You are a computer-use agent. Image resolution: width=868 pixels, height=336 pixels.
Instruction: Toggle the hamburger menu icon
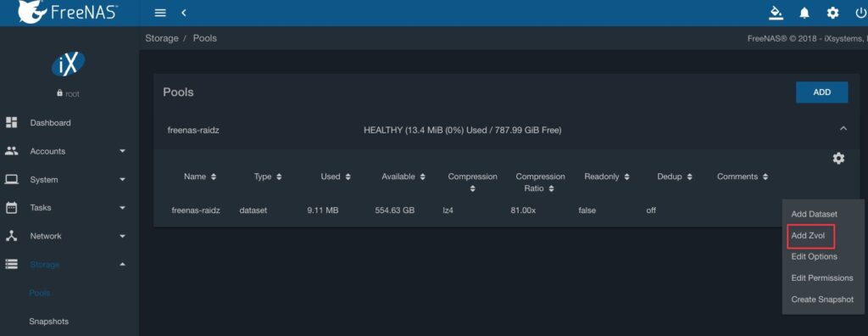pyautogui.click(x=160, y=13)
